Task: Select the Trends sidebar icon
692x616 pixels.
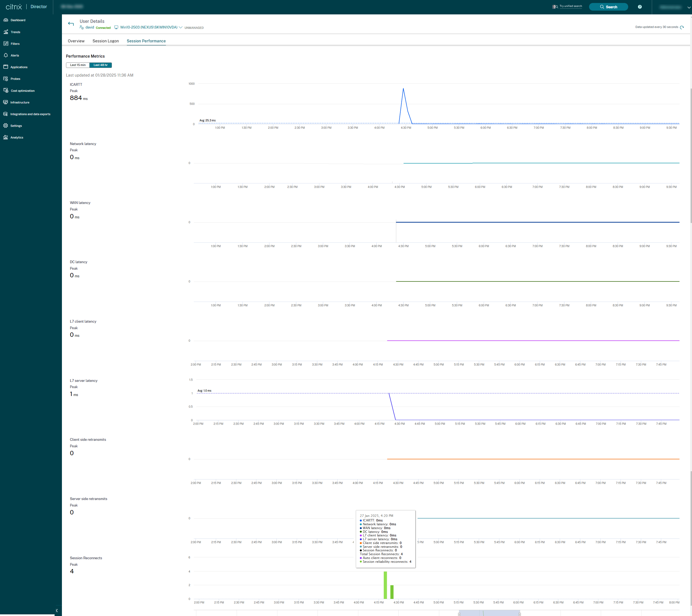Action: tap(15, 32)
